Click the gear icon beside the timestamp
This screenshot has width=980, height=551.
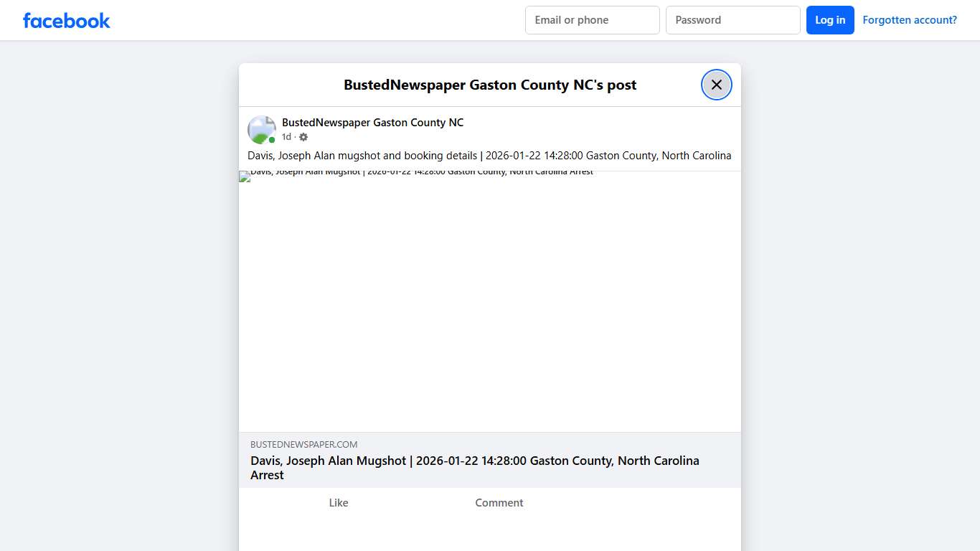click(303, 137)
